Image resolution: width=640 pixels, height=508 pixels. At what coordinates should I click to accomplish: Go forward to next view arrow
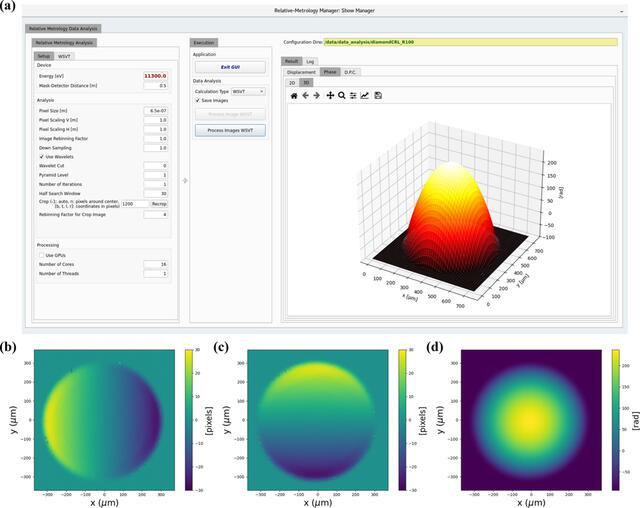click(316, 95)
